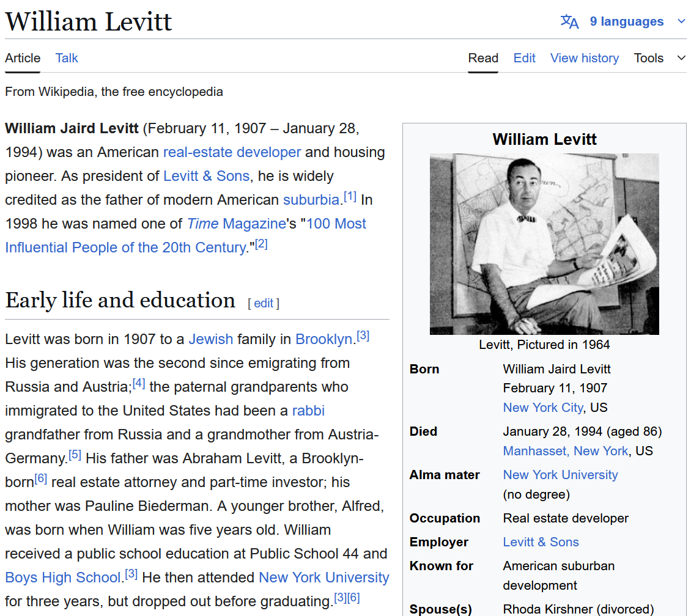The height and width of the screenshot is (616, 691).
Task: Click the Spouse(s) label
Action: (x=440, y=609)
